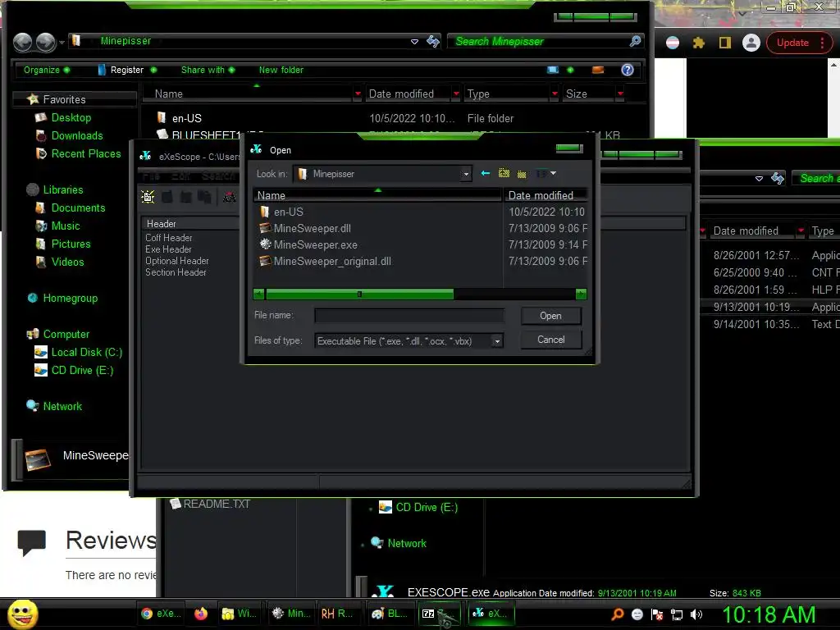
Task: Open the Date modified column filter dropdown
Action: click(x=456, y=94)
